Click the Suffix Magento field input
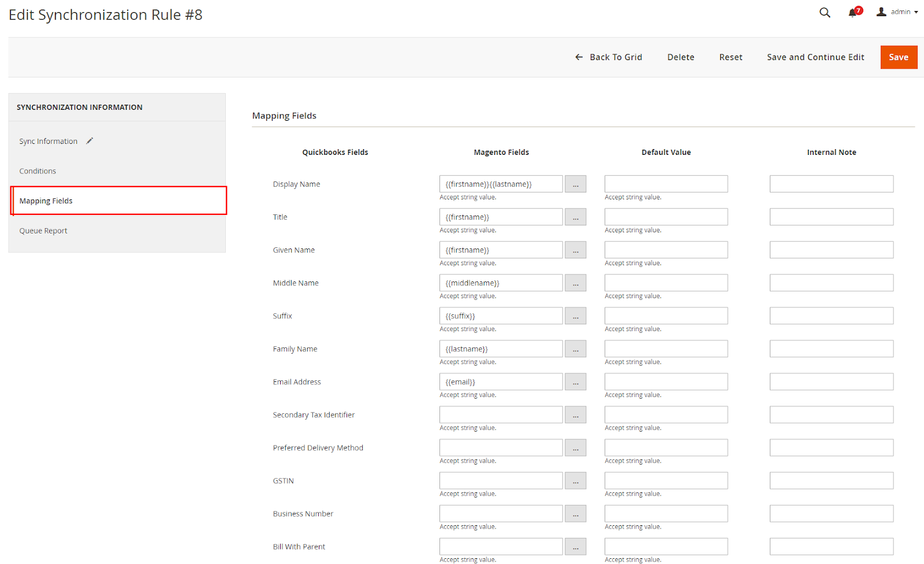Image resolution: width=924 pixels, height=564 pixels. [501, 316]
